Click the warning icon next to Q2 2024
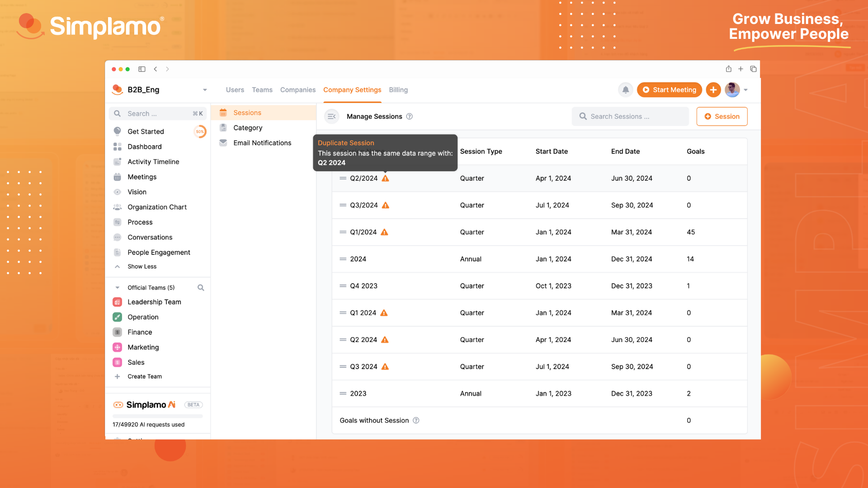Image resolution: width=868 pixels, height=488 pixels. (385, 340)
